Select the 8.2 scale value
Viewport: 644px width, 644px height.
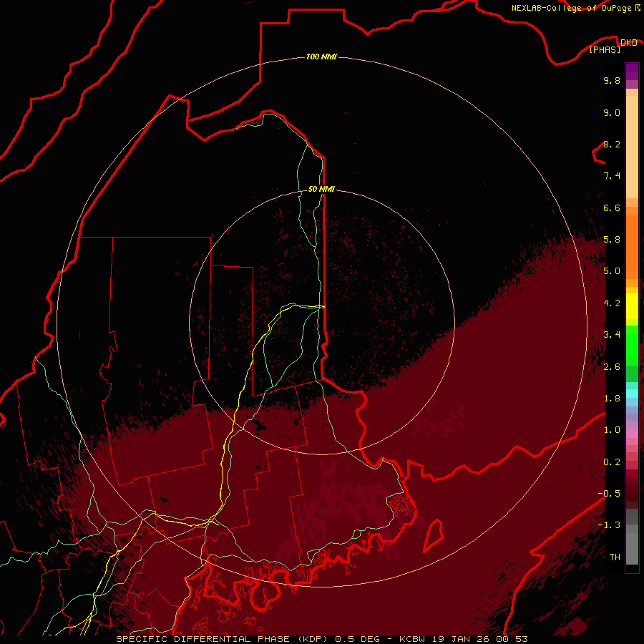612,144
